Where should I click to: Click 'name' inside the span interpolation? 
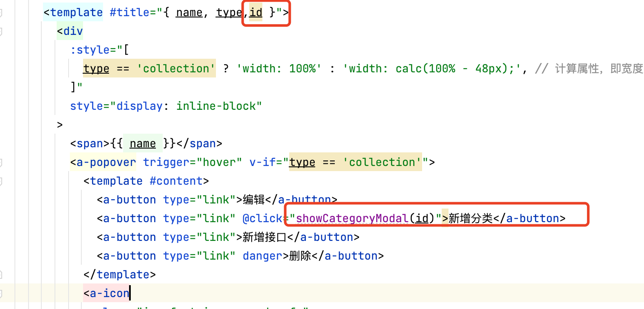(143, 144)
